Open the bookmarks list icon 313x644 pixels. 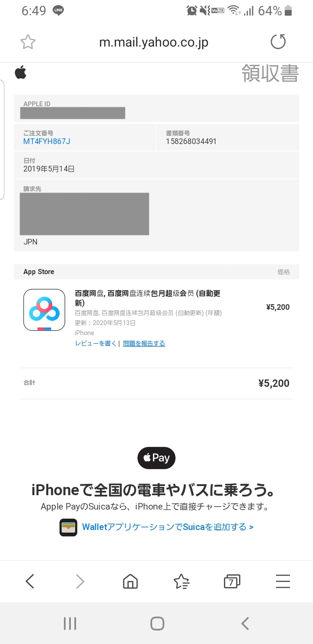[181, 581]
